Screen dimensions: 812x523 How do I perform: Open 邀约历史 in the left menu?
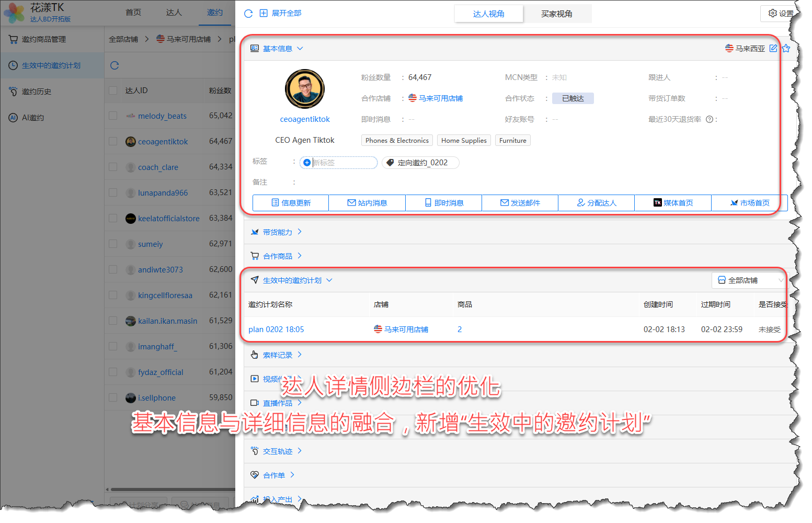point(37,92)
